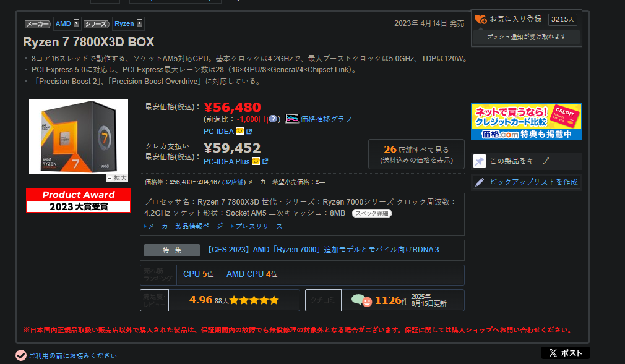Click the スペック詳細 button
The image size is (625, 364).
tap(371, 213)
